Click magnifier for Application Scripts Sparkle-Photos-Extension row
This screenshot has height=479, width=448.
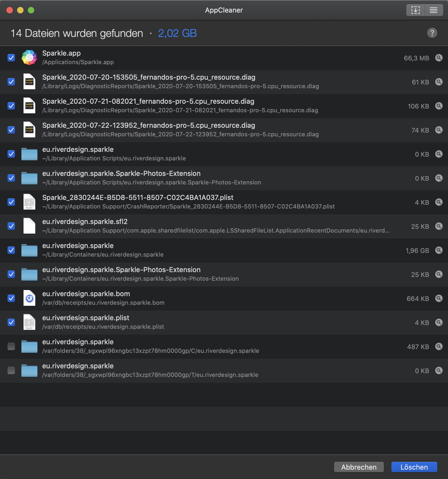point(439,178)
